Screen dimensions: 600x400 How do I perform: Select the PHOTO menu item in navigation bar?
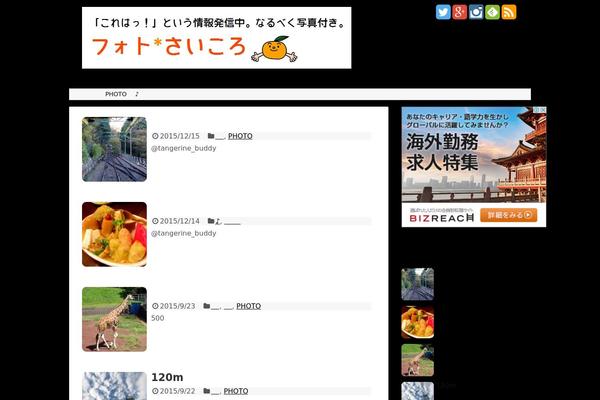(116, 94)
